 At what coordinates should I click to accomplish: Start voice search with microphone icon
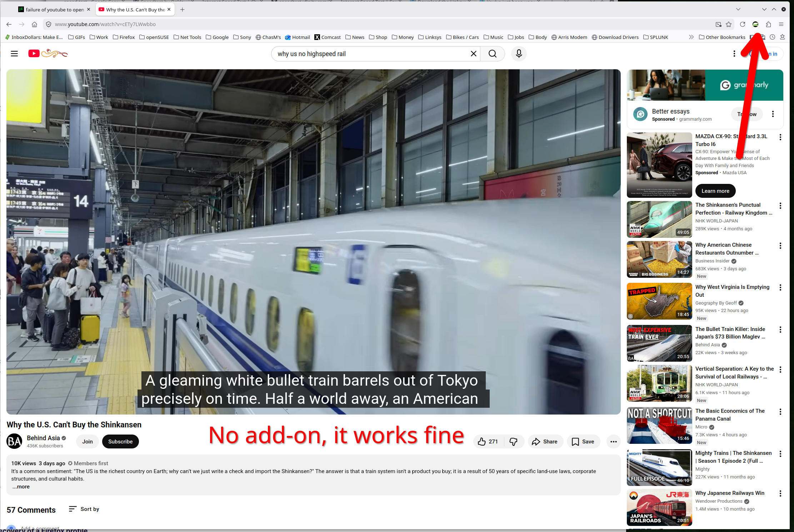(x=519, y=54)
